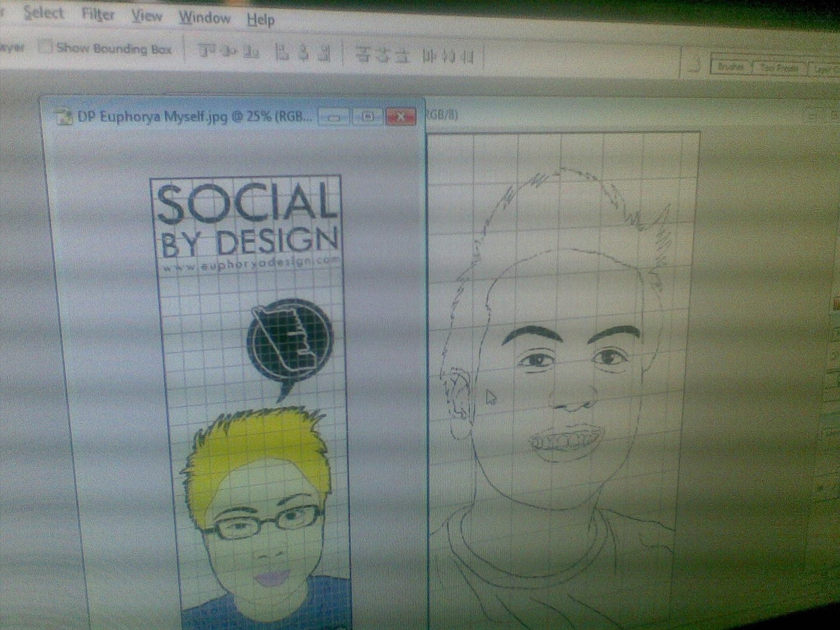Viewport: 840px width, 630px height.
Task: Click the Align top edges icon
Action: 208,51
